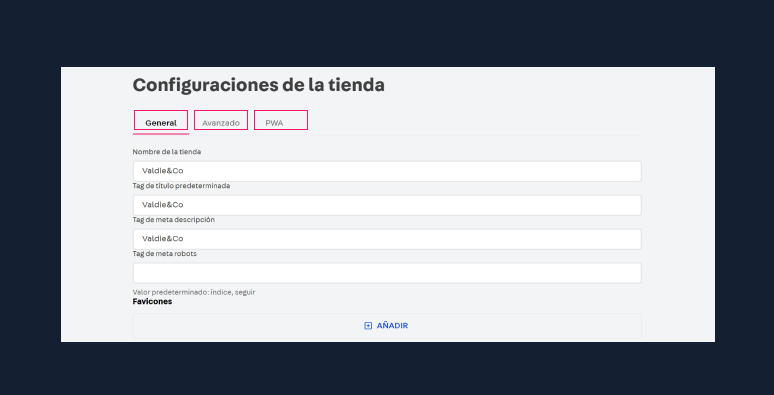Click the 'Configuraciones de la tienda' heading
The height and width of the screenshot is (395, 774).
pyautogui.click(x=259, y=85)
